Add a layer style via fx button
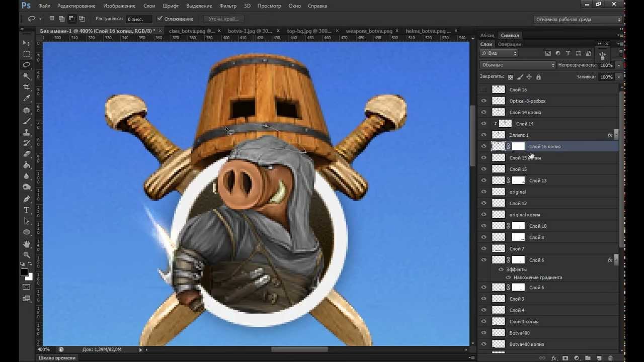Screen dimensions: 644x362 point(554,358)
